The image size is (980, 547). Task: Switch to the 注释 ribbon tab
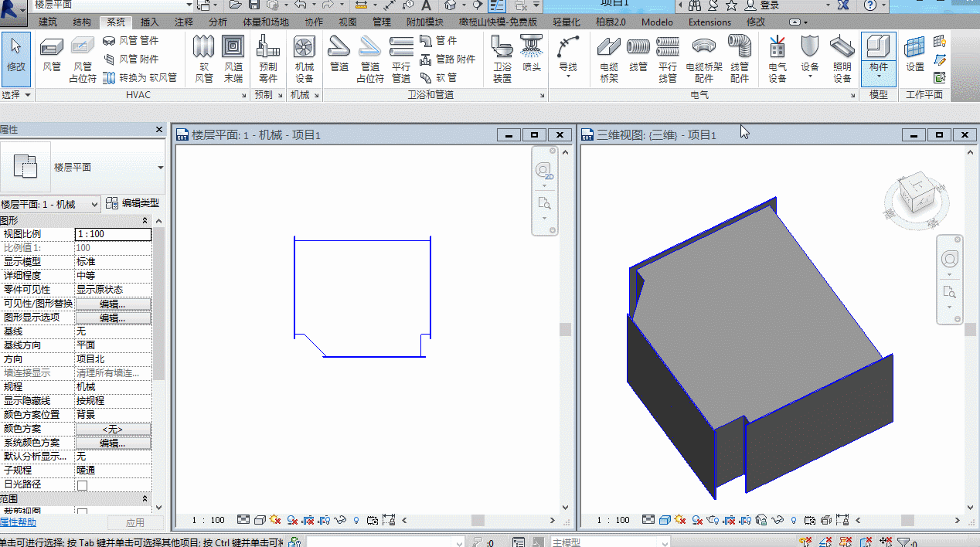tap(183, 22)
